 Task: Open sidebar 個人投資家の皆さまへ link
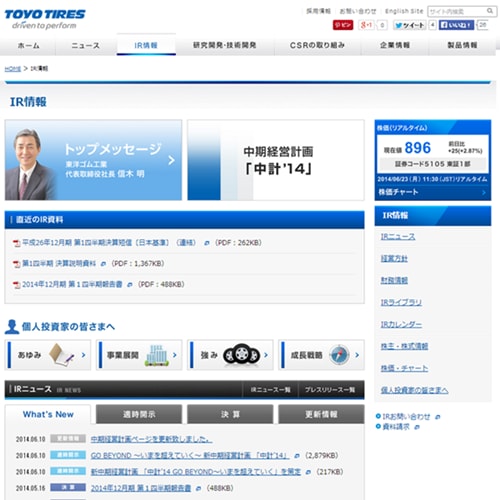pyautogui.click(x=414, y=390)
